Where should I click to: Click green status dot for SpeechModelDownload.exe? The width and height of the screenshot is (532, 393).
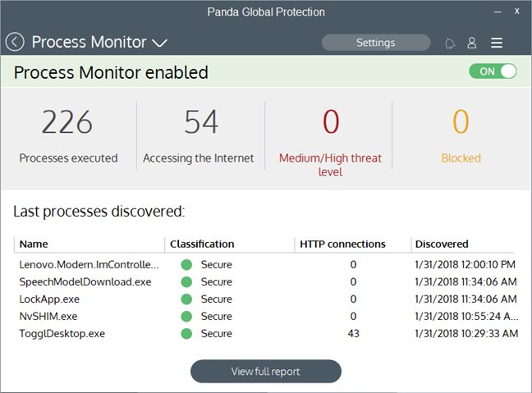tap(186, 281)
